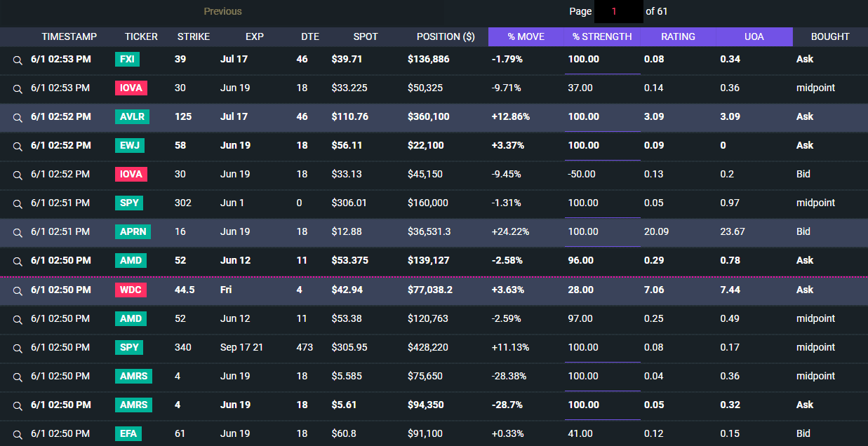Image resolution: width=868 pixels, height=446 pixels.
Task: Click the $136,886 position value
Action: point(429,59)
